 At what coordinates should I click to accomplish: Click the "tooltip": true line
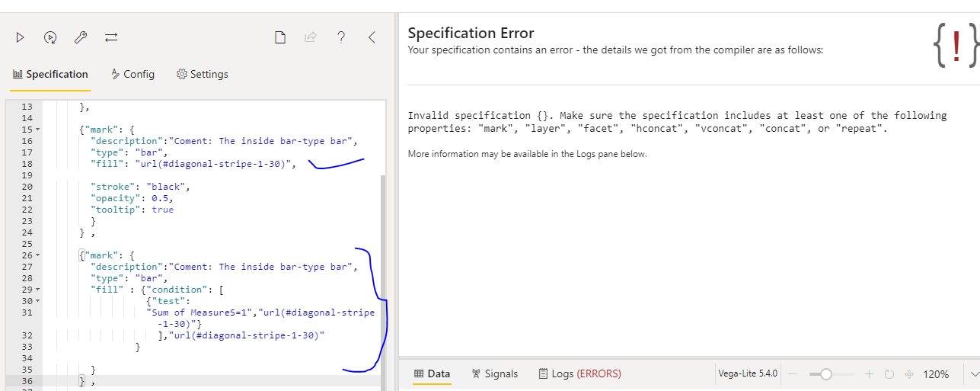pos(131,210)
